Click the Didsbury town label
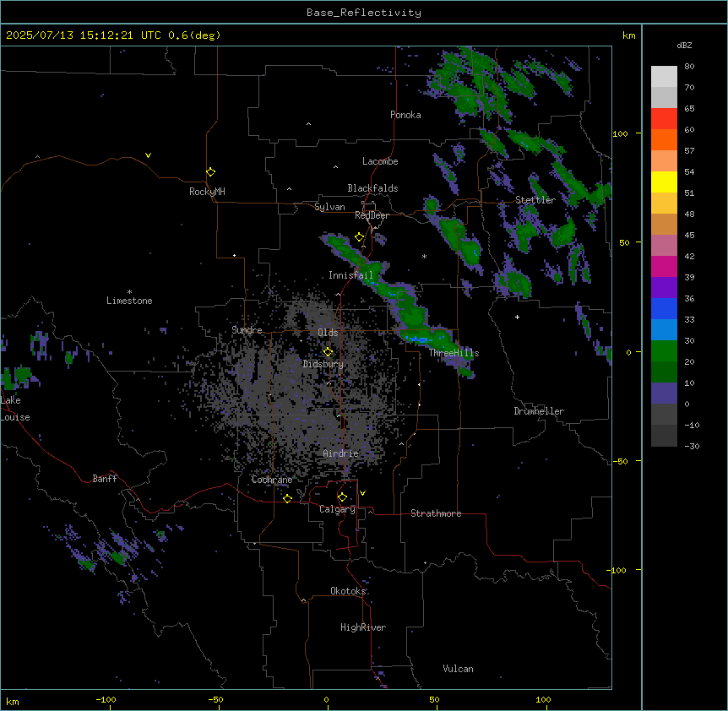The image size is (728, 711). [323, 364]
